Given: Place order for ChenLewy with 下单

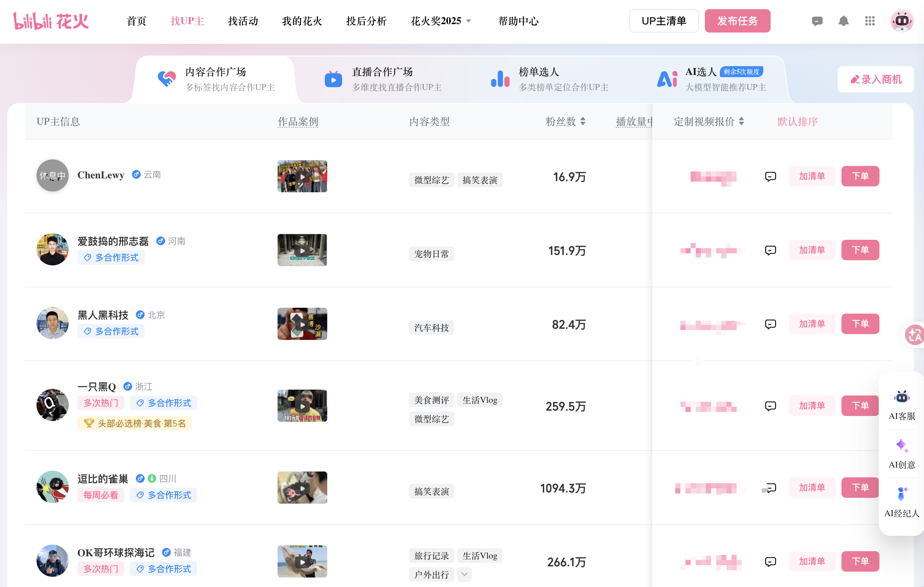Looking at the screenshot, I should [860, 176].
